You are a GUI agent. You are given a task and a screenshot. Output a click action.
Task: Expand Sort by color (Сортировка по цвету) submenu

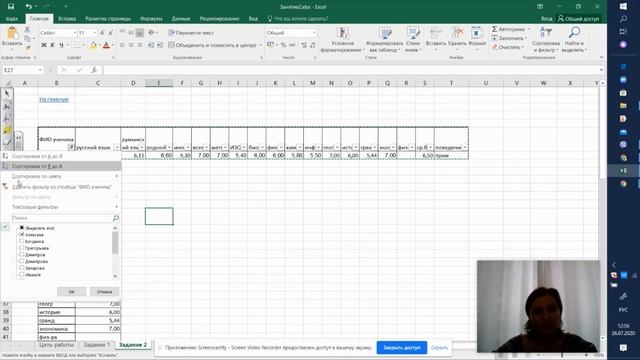click(61, 176)
